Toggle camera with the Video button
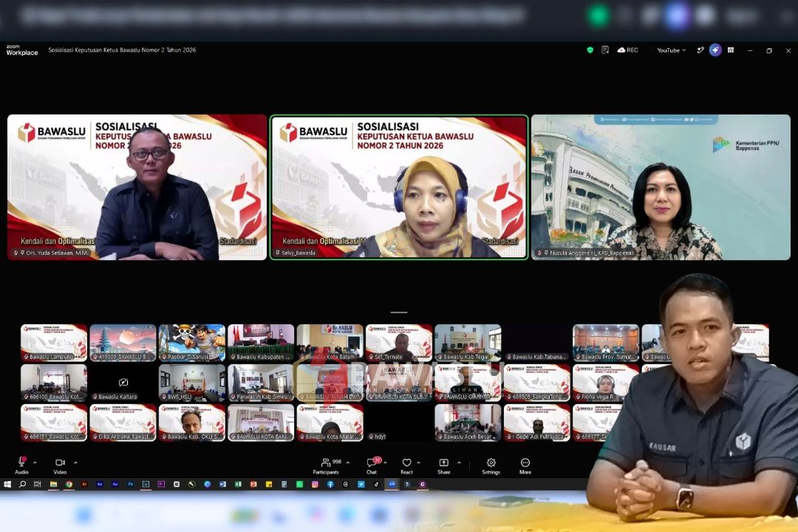Screen dimensions: 798x532 [60, 465]
